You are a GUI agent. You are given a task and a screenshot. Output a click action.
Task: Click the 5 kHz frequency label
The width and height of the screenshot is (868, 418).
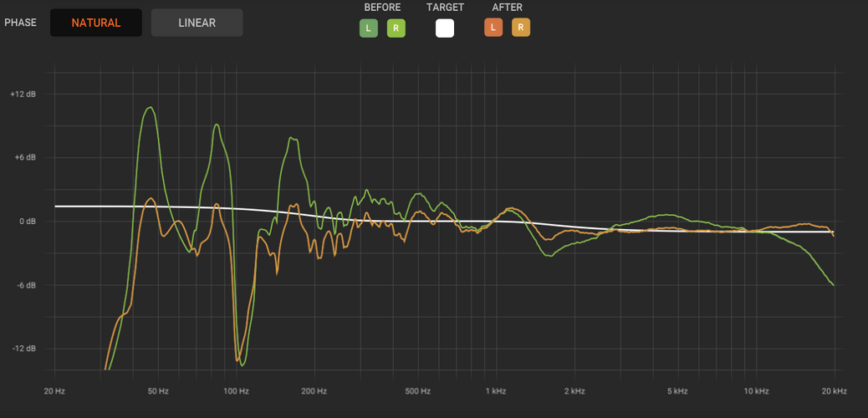pyautogui.click(x=677, y=391)
